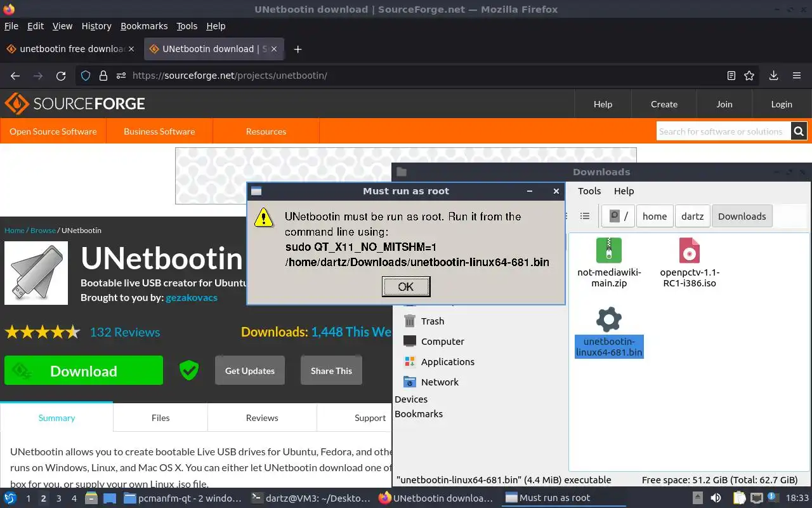Click the 'dartz' path button
This screenshot has width=812, height=508.
692,216
